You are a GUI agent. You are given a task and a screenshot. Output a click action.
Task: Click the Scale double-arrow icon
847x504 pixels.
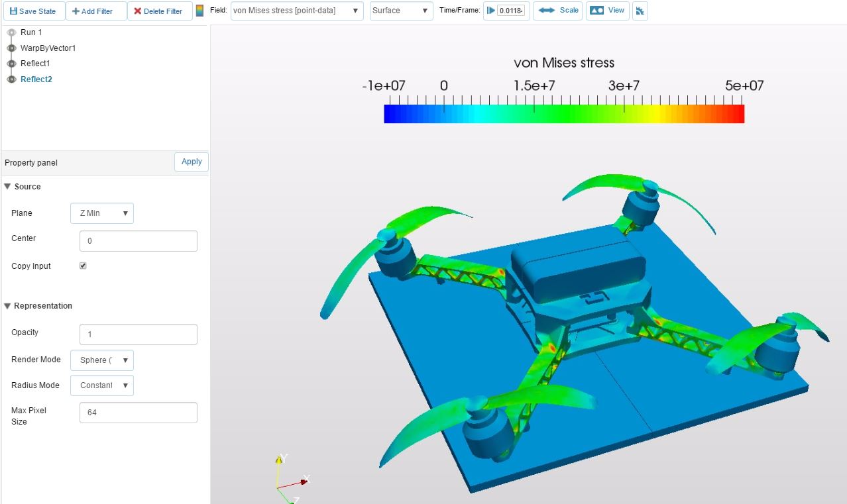tap(547, 11)
